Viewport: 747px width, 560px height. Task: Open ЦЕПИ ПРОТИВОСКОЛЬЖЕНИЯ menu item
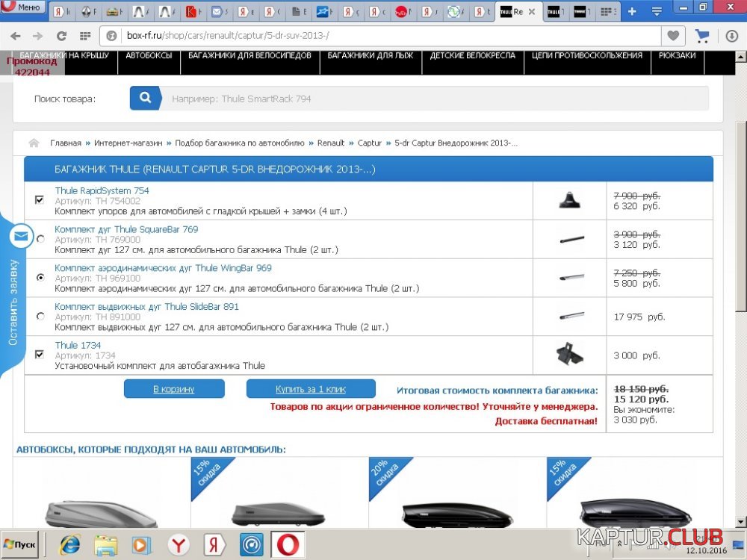(587, 56)
